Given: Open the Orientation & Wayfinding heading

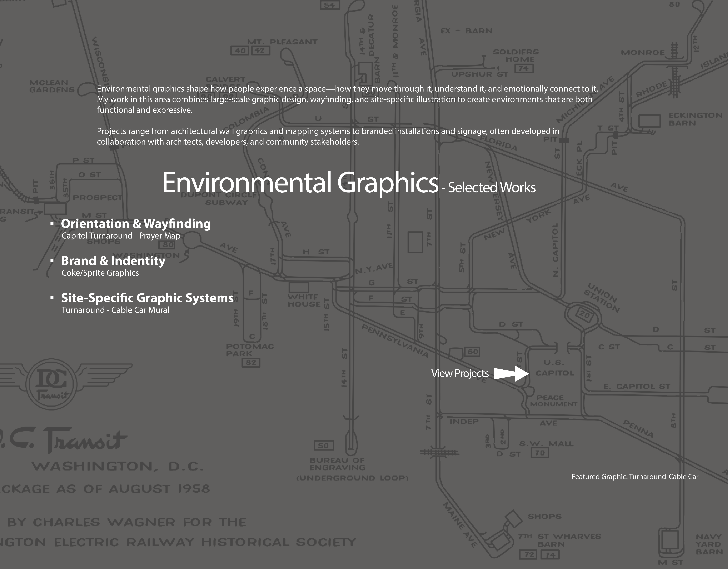Looking at the screenshot, I should 136,224.
